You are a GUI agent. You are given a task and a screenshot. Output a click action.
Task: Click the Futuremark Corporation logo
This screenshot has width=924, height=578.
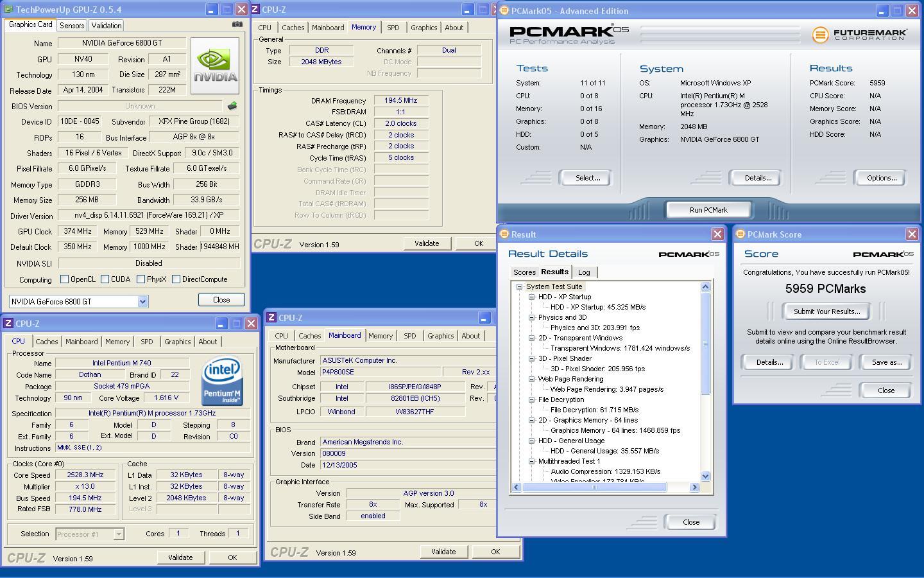coord(860,34)
